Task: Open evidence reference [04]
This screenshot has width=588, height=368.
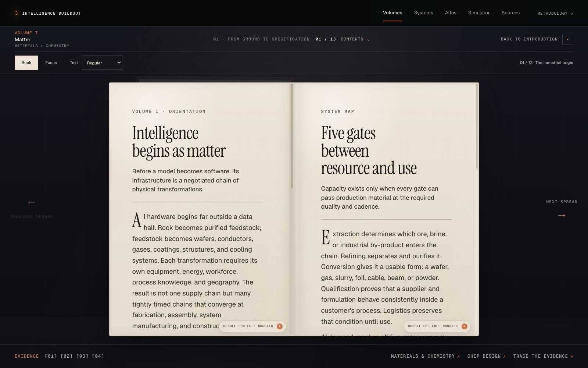Action: click(x=98, y=356)
